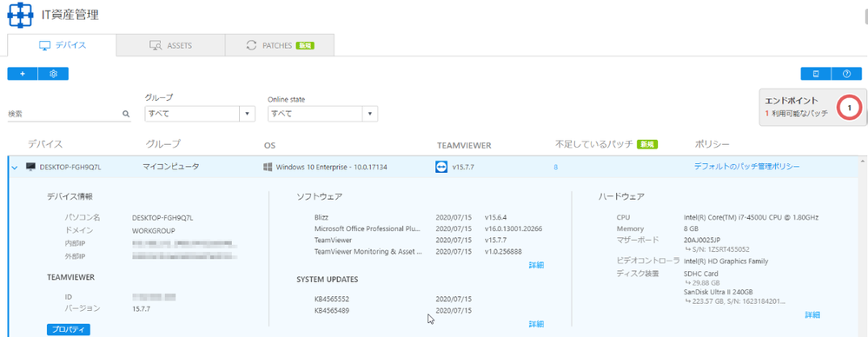
Task: Select TeamViewer Monitoring & Asset entry
Action: [368, 251]
